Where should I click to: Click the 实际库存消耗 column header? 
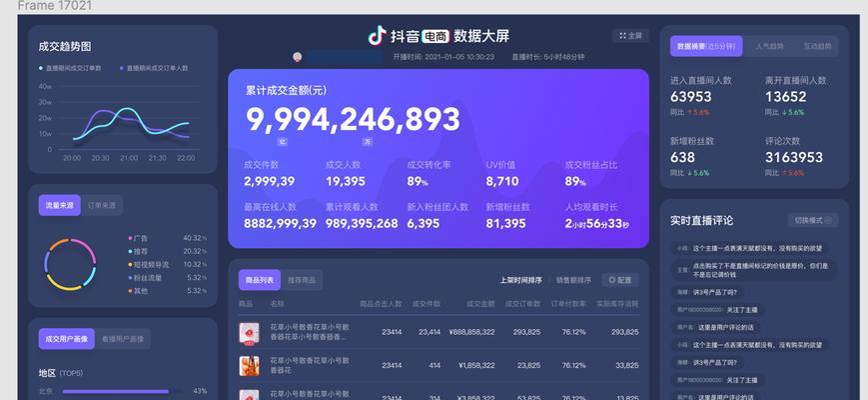[x=617, y=304]
